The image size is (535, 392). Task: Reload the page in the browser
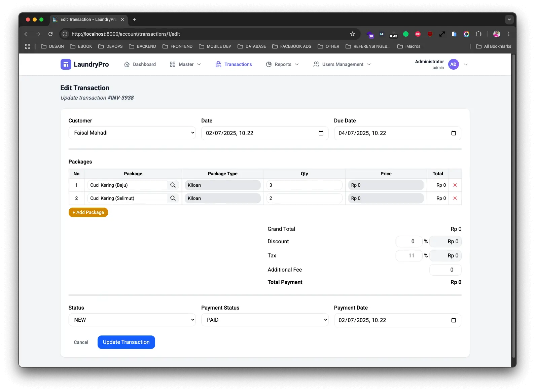click(x=50, y=34)
